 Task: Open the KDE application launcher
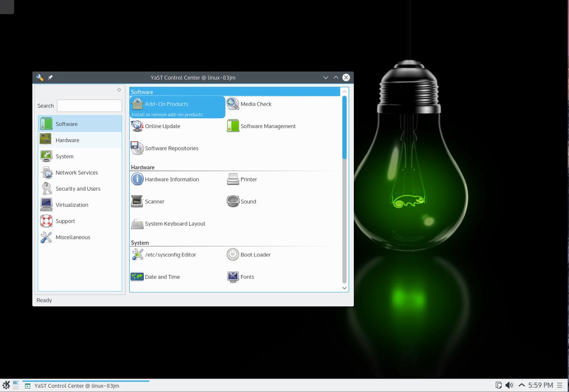pyautogui.click(x=6, y=385)
